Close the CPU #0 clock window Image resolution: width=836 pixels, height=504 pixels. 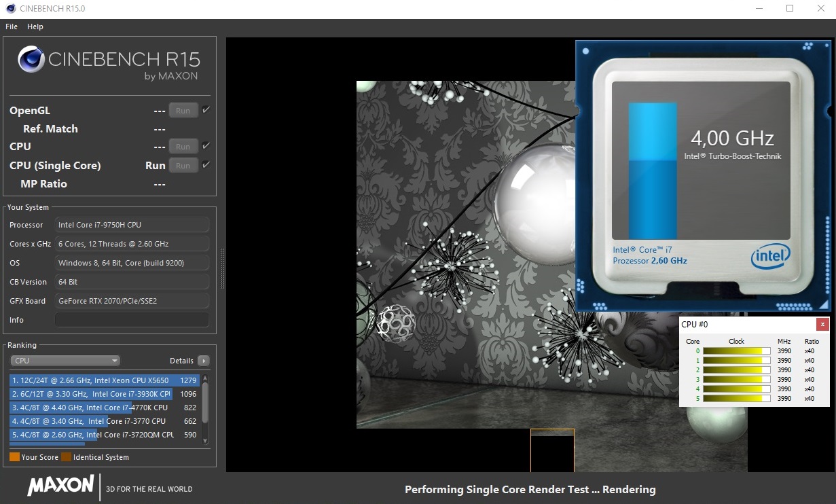point(822,324)
